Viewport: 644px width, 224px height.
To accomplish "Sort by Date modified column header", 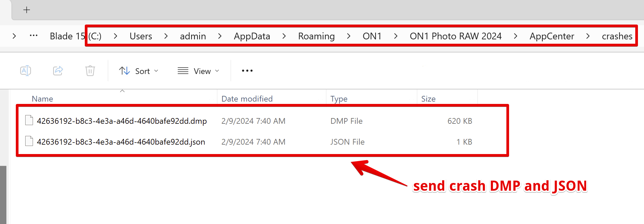I will 247,99.
